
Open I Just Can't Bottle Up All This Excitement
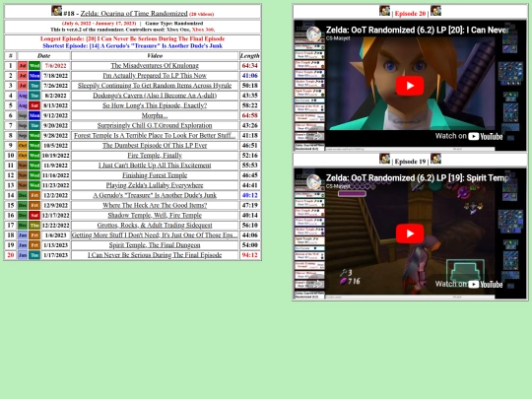[x=155, y=166]
